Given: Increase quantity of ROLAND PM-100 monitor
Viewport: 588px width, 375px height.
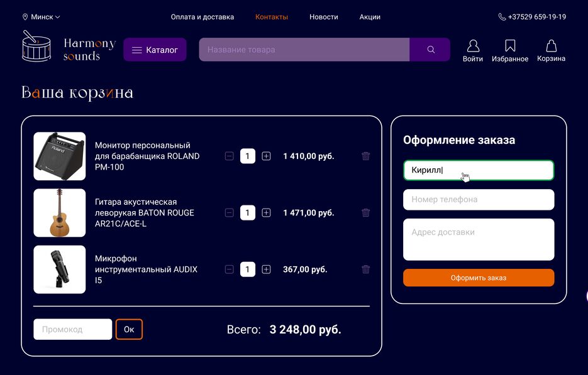Looking at the screenshot, I should click(266, 156).
